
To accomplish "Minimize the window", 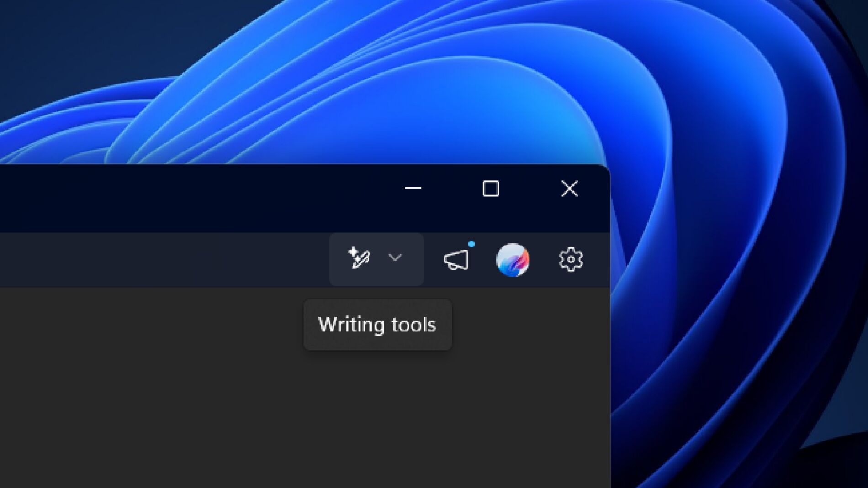I will [x=413, y=188].
